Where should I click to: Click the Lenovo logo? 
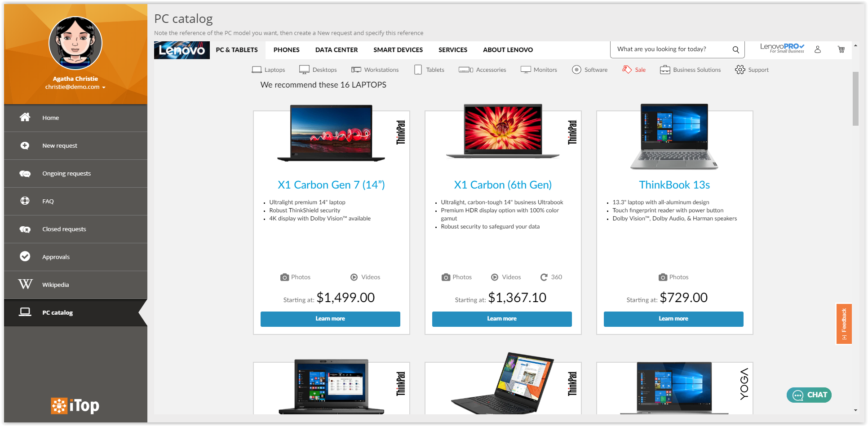[x=182, y=50]
